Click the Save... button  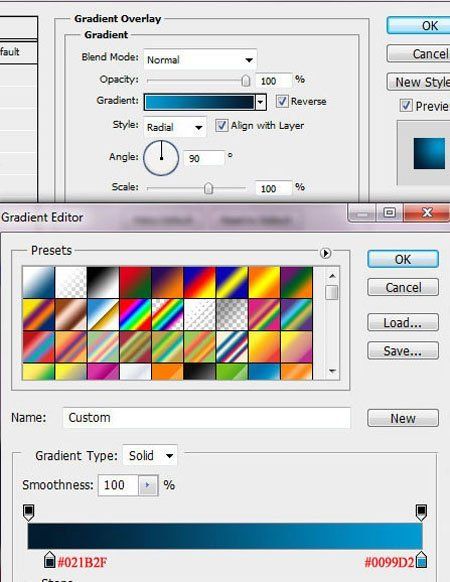click(x=403, y=351)
